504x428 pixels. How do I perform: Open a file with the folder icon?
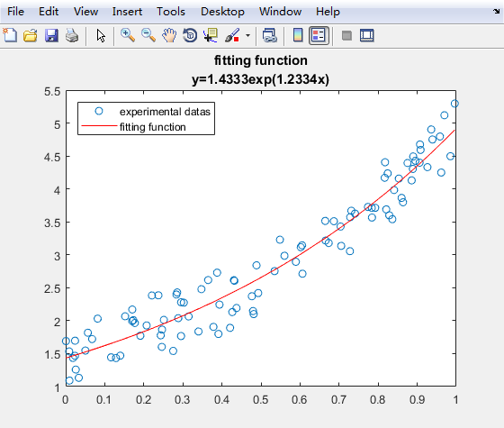point(31,35)
